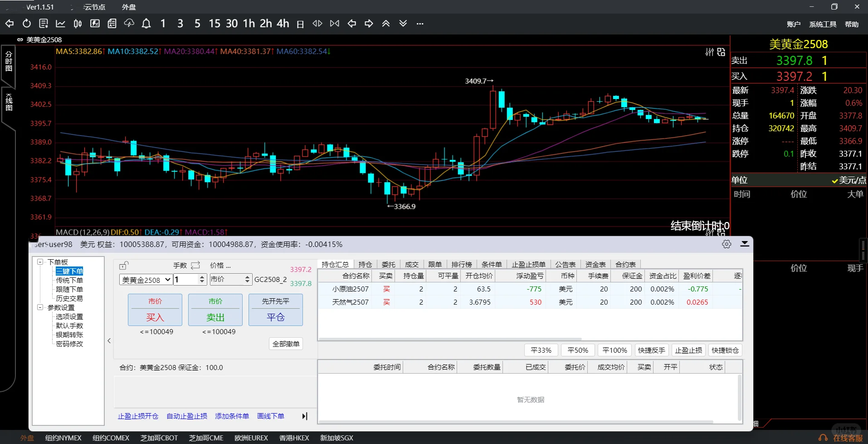Switch to the line chart icon in toolbar
The image size is (868, 444).
60,24
